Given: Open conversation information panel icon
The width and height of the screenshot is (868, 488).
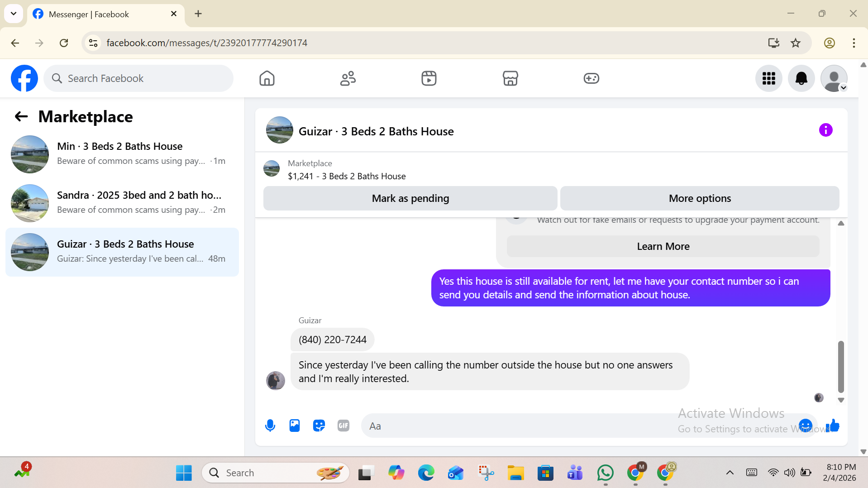Looking at the screenshot, I should (825, 130).
